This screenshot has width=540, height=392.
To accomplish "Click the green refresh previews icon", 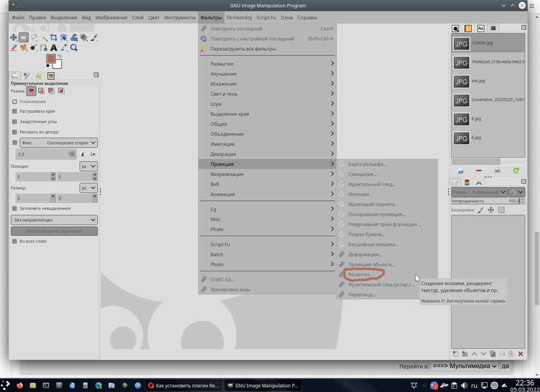I will pyautogui.click(x=516, y=171).
